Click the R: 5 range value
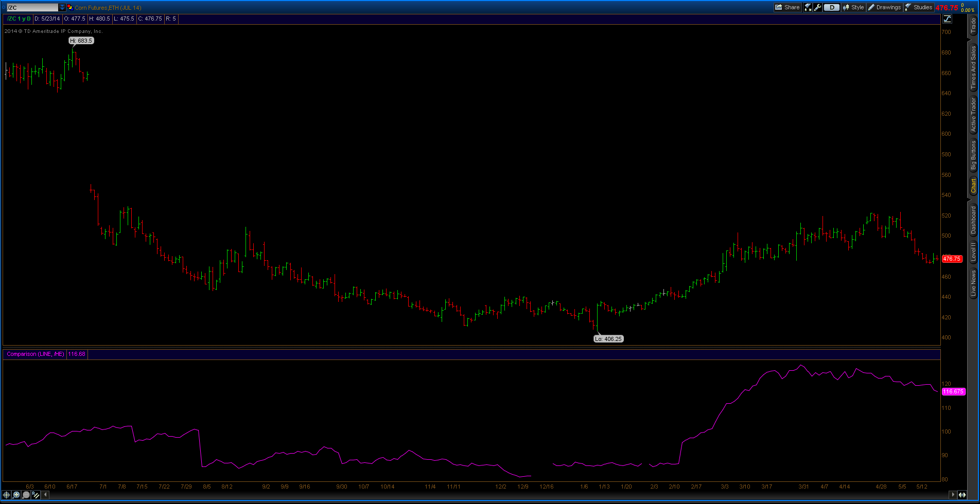The image size is (980, 504). click(171, 19)
